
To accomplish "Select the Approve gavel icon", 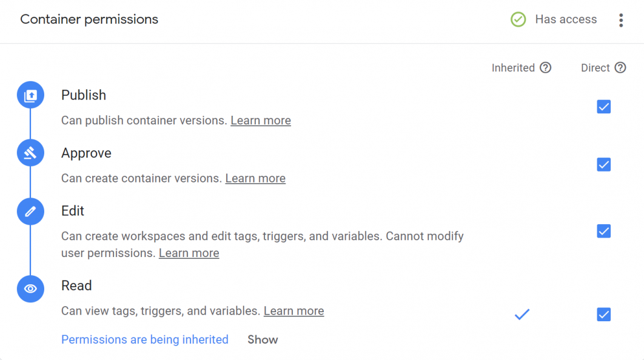I will 30,153.
